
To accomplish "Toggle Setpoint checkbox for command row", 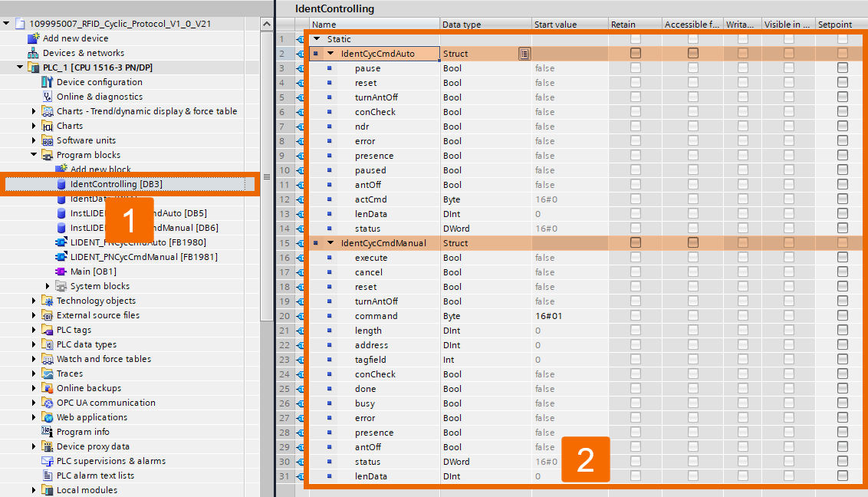I will 843,315.
